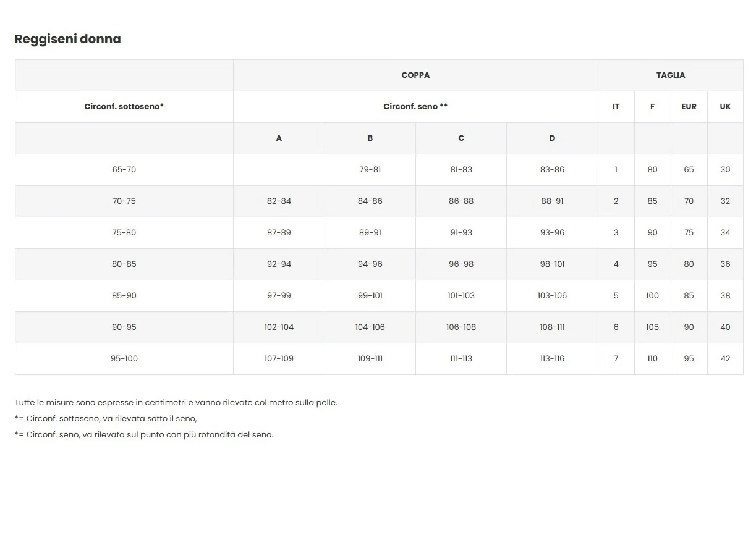Select UK size 42 cell
The height and width of the screenshot is (556, 756).
tap(725, 359)
